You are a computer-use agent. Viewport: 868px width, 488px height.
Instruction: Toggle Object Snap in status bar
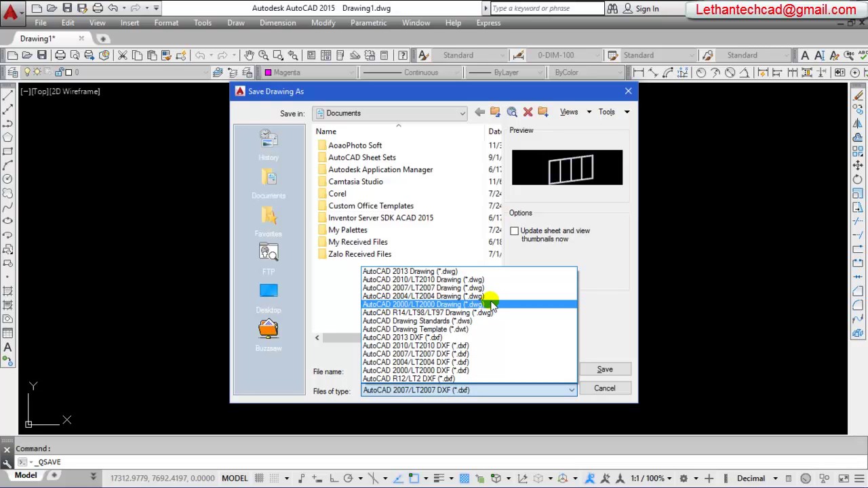tap(414, 479)
